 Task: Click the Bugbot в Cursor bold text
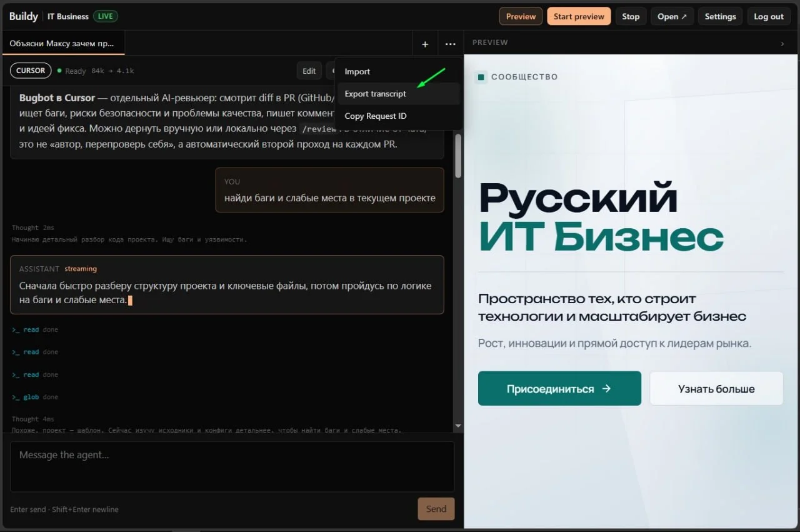57,98
